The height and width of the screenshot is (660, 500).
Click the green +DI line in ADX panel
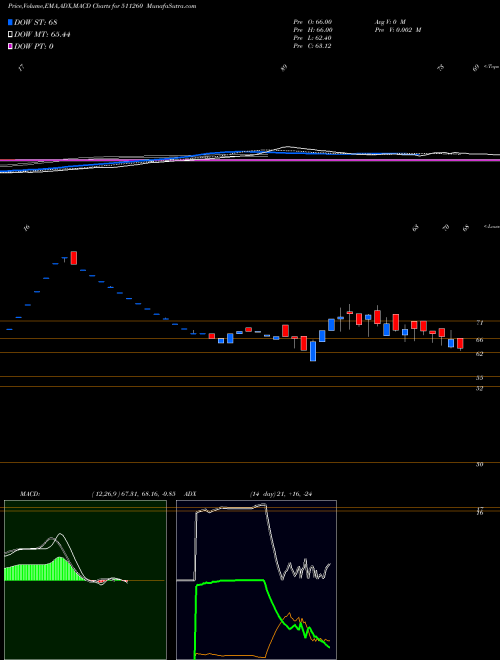coord(229,582)
